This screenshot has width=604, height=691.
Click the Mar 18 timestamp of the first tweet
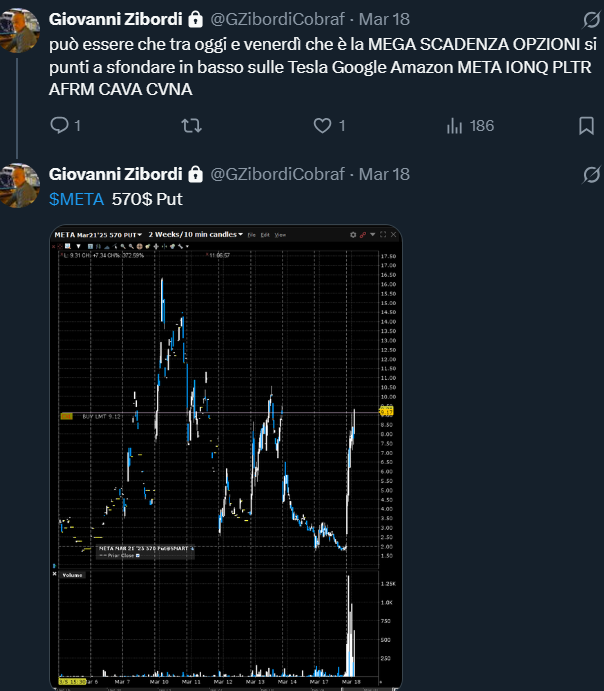click(x=384, y=19)
